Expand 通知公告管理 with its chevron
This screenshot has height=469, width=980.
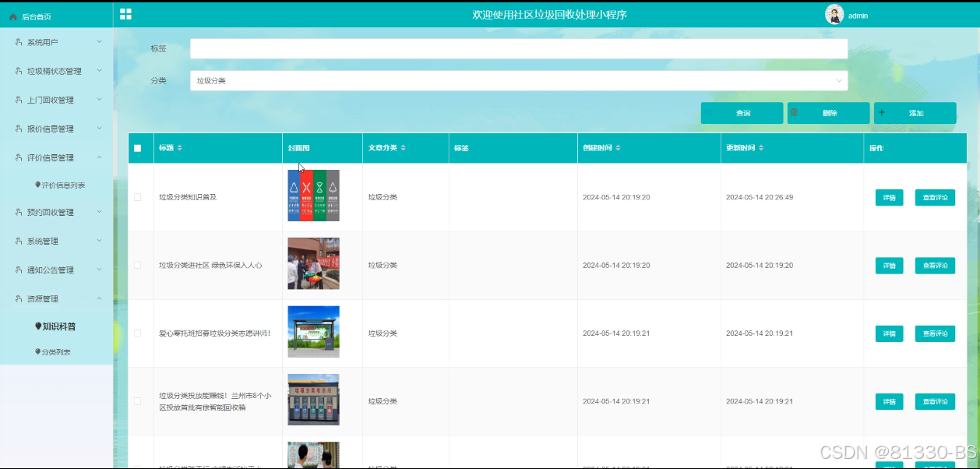coord(99,270)
